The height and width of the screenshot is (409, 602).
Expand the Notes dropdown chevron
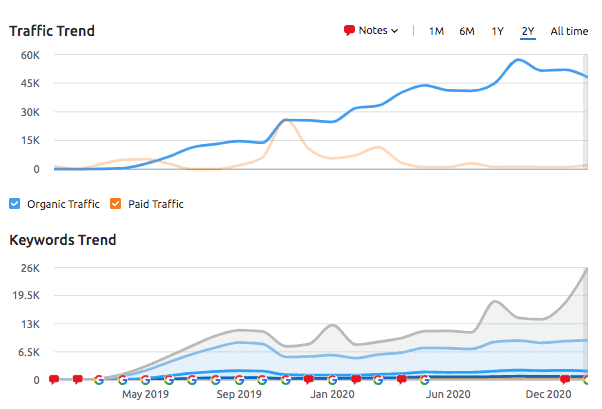pos(395,31)
